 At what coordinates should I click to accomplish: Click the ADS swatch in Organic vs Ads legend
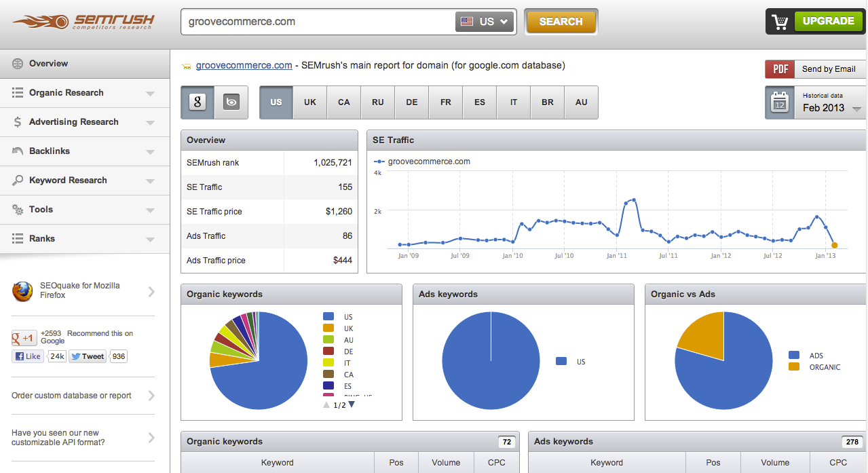[x=794, y=355]
